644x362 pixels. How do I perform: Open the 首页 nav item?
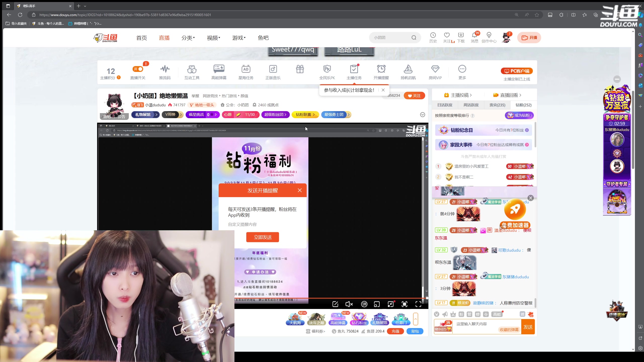pos(142,38)
